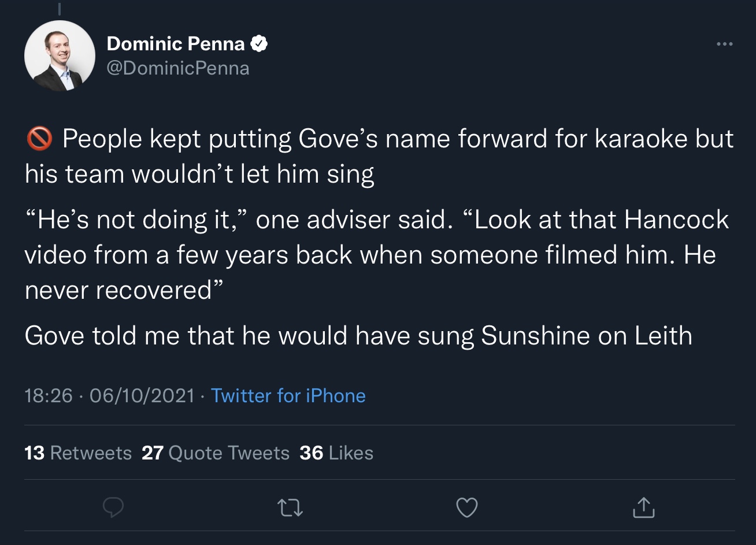Click the thread connector line above avatar

pyautogui.click(x=60, y=8)
